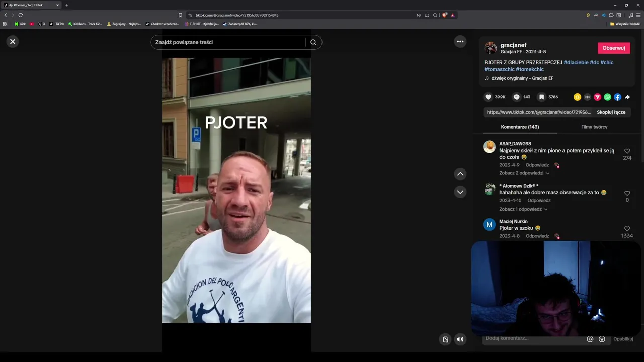Image resolution: width=644 pixels, height=362 pixels.
Task: Open the #tomaszchic hashtag
Action: point(499,69)
